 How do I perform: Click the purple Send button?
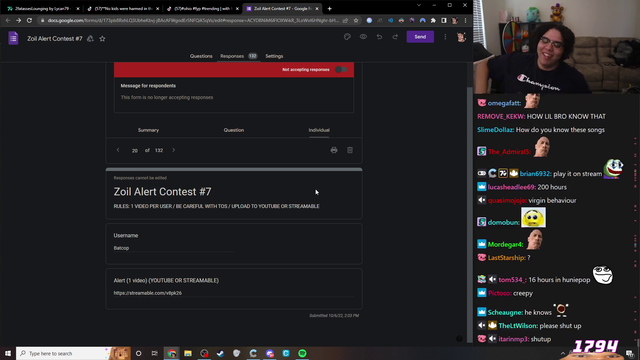[420, 37]
